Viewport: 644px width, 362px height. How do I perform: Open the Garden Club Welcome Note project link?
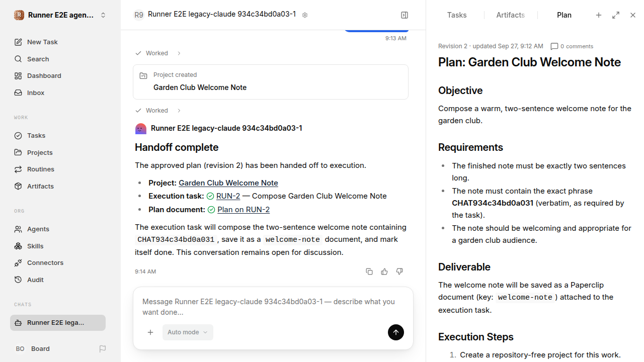pyautogui.click(x=228, y=183)
